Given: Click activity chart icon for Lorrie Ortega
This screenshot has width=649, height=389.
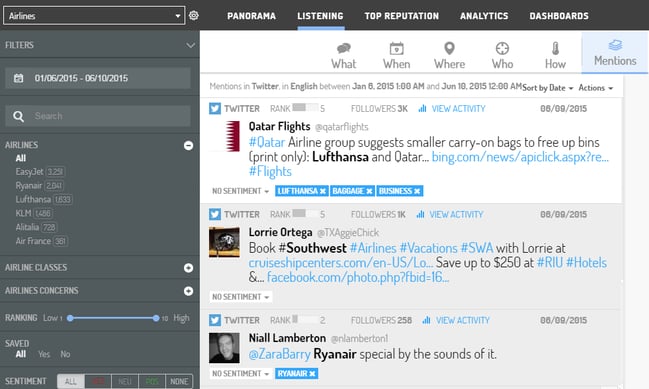Looking at the screenshot, I should (x=420, y=214).
